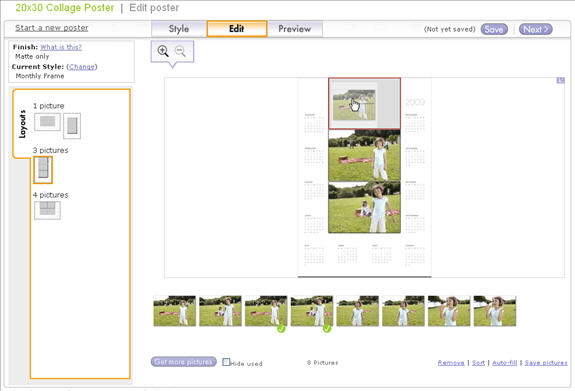Screen dimensions: 575x391
Task: Click the Next button
Action: (x=535, y=29)
